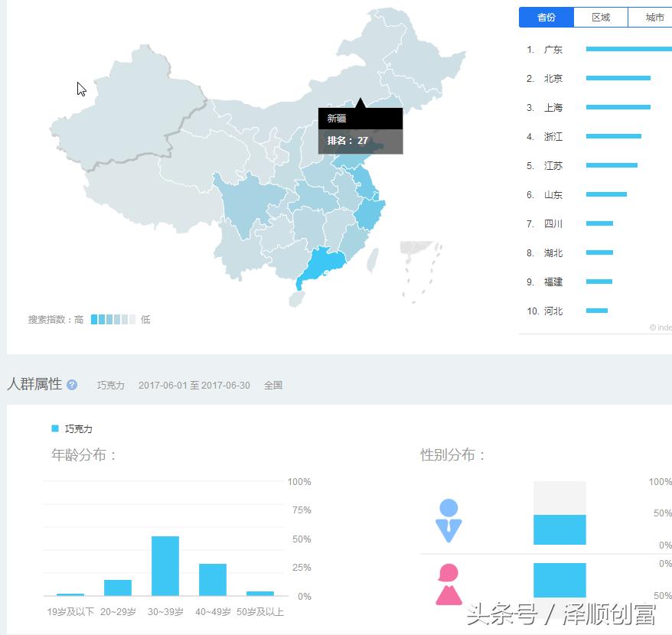The width and height of the screenshot is (672, 635).
Task: Toggle Sichuan province highlight on the map
Action: [245, 200]
